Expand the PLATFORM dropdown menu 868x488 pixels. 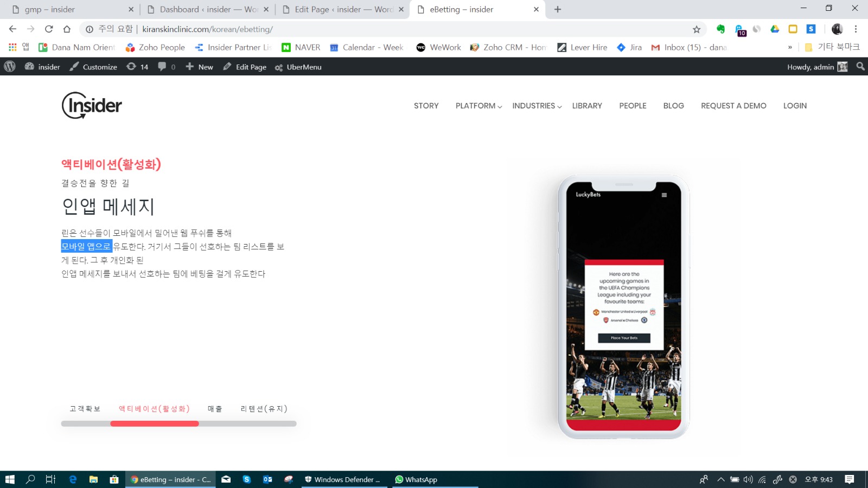[x=478, y=106]
